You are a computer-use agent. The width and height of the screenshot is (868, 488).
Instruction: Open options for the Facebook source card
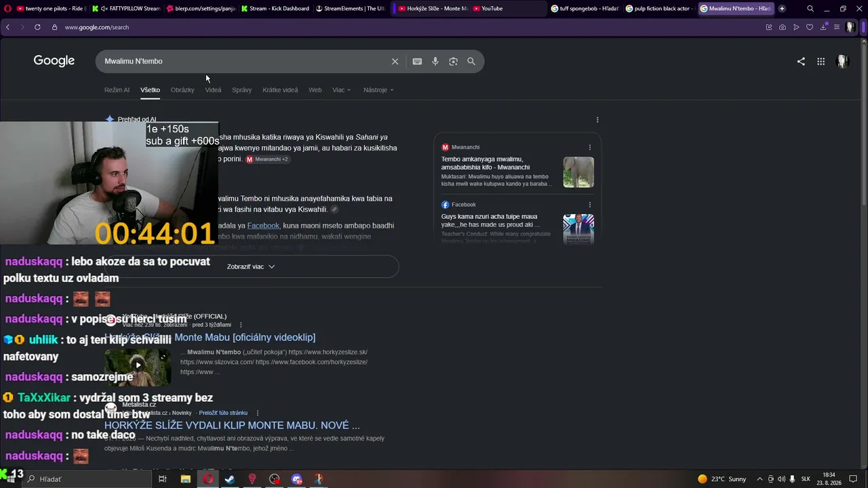(590, 205)
